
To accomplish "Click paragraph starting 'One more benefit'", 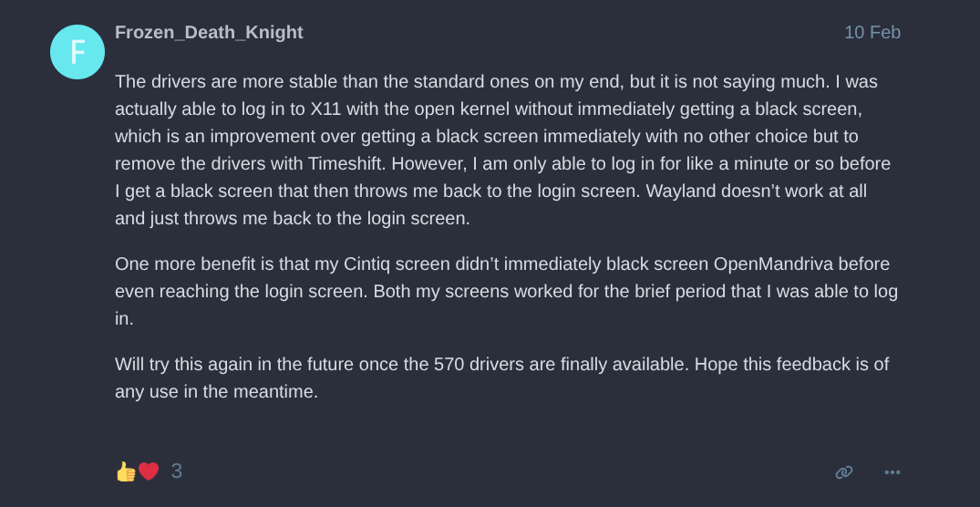I will pyautogui.click(x=501, y=291).
